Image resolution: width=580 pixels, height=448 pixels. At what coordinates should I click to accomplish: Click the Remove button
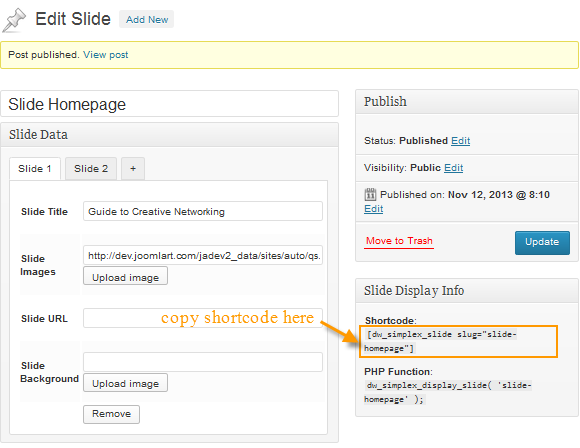coord(111,414)
